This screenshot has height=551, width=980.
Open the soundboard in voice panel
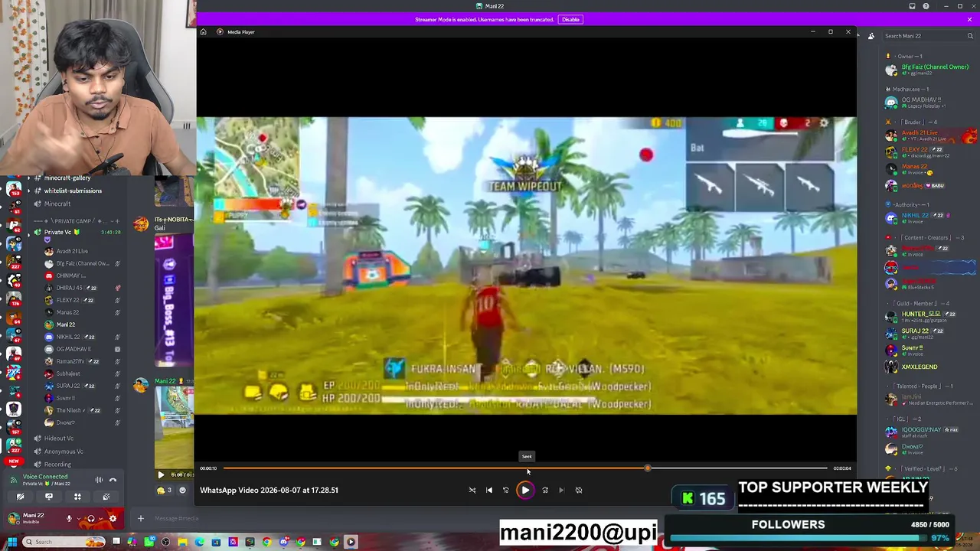[x=106, y=497]
